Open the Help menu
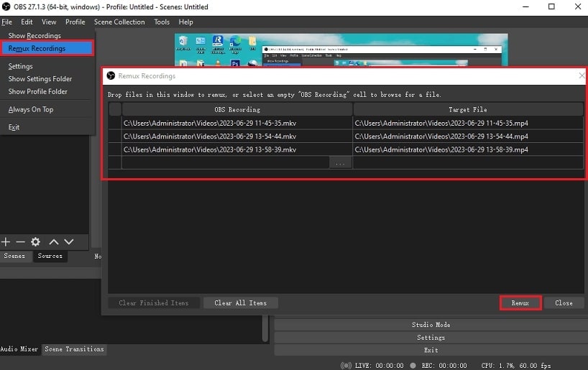 pos(185,22)
